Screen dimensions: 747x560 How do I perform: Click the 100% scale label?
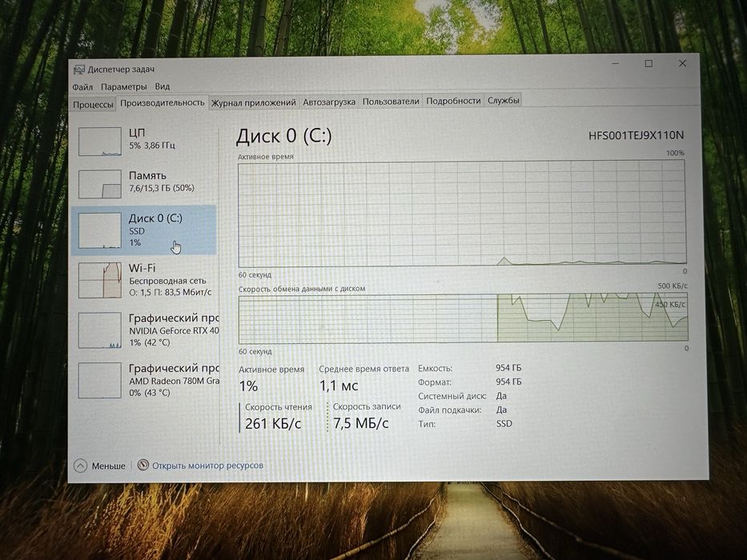click(675, 153)
